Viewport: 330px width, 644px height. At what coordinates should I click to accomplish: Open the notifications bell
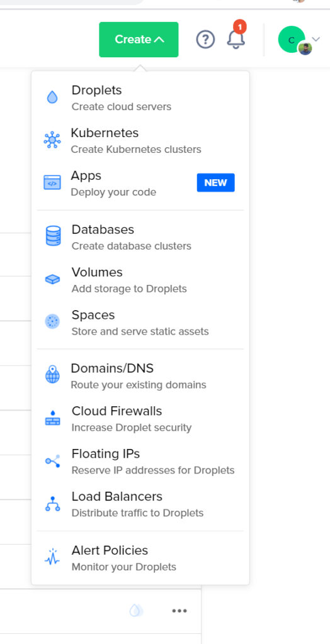click(x=236, y=40)
